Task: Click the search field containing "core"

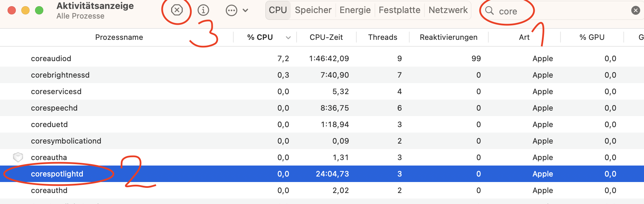Action: click(550, 11)
